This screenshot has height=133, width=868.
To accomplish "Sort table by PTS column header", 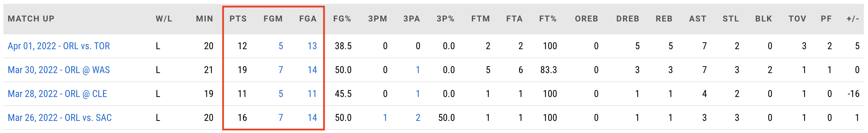I will (238, 19).
